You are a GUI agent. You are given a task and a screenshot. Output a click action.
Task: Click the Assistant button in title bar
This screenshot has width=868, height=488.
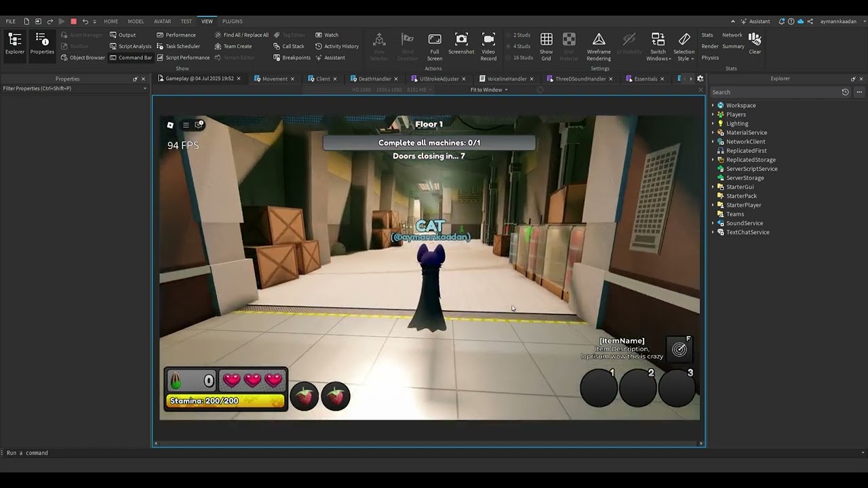(755, 21)
